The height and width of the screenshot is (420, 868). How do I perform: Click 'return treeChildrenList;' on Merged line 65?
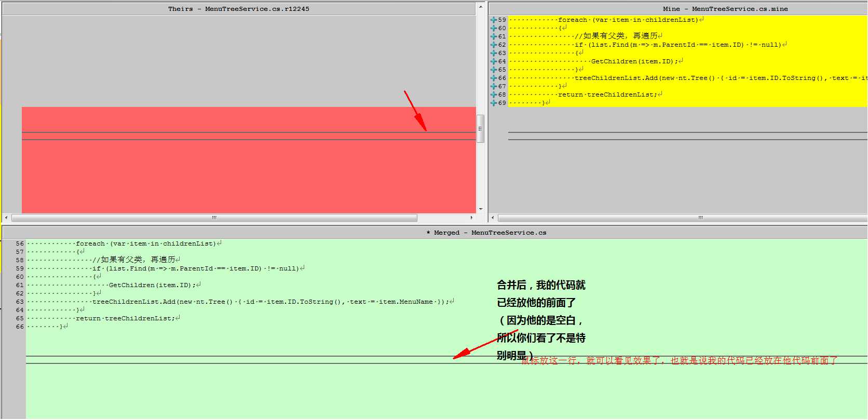point(125,318)
